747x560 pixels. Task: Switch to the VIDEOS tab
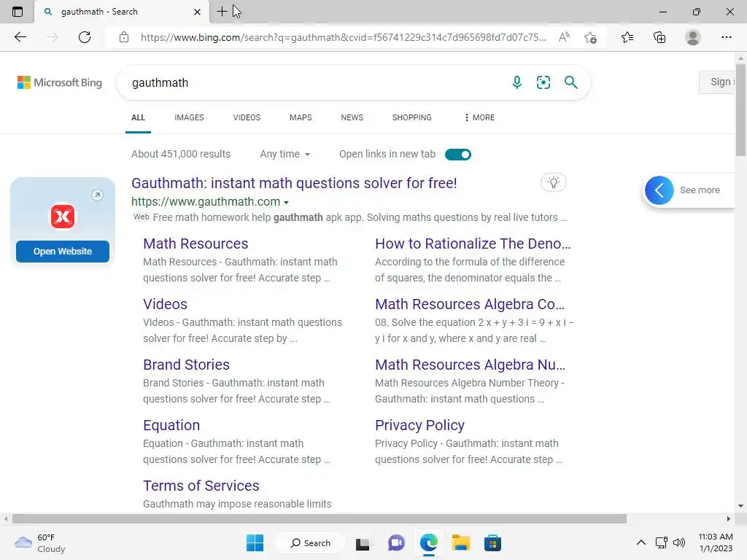click(x=247, y=117)
